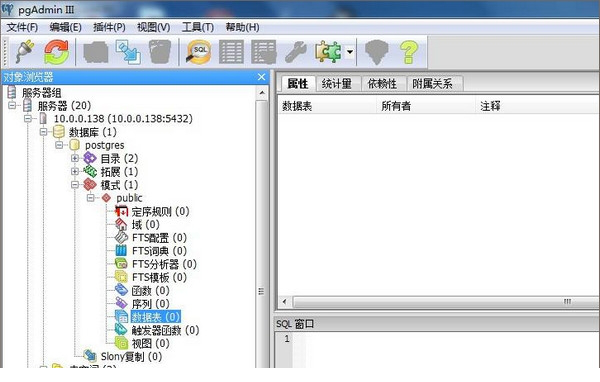This screenshot has height=382, width=600.
Task: Click the 注释 column header
Action: click(538, 106)
